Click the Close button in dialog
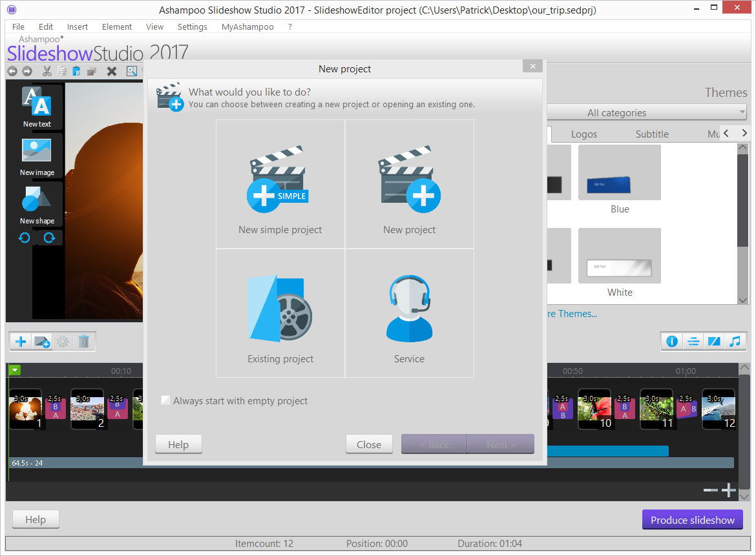This screenshot has width=756, height=556. click(369, 444)
